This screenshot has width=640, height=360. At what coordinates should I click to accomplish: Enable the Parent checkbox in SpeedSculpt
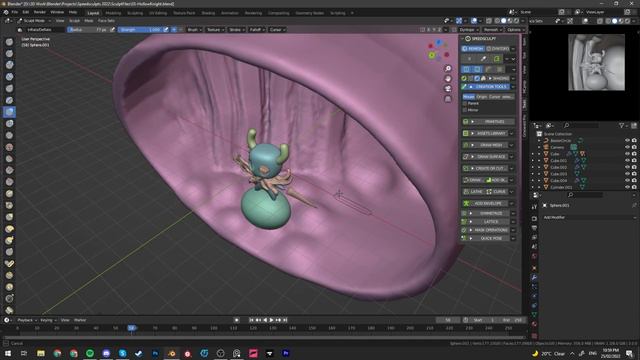pyautogui.click(x=464, y=104)
